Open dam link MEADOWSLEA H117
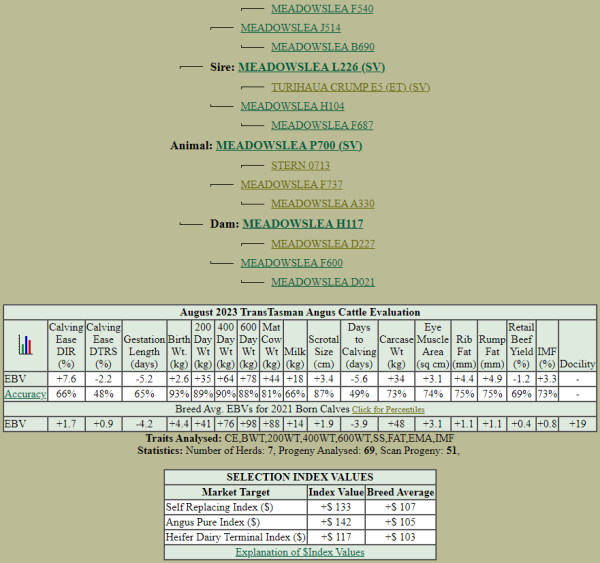The image size is (600, 563). click(303, 224)
